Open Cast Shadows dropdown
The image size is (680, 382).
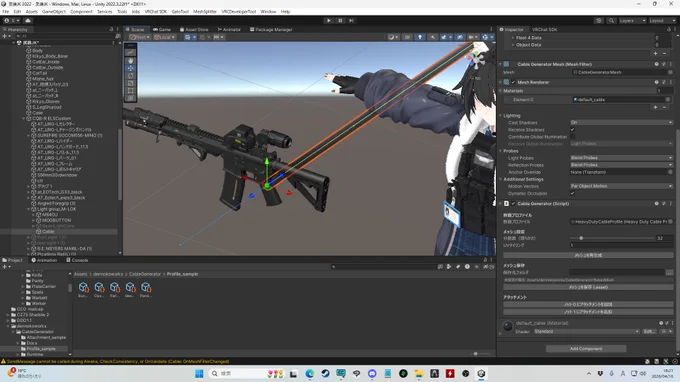point(621,123)
